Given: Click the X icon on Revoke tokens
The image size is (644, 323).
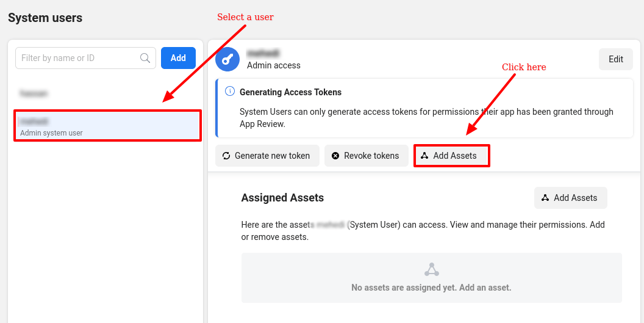Looking at the screenshot, I should [335, 156].
